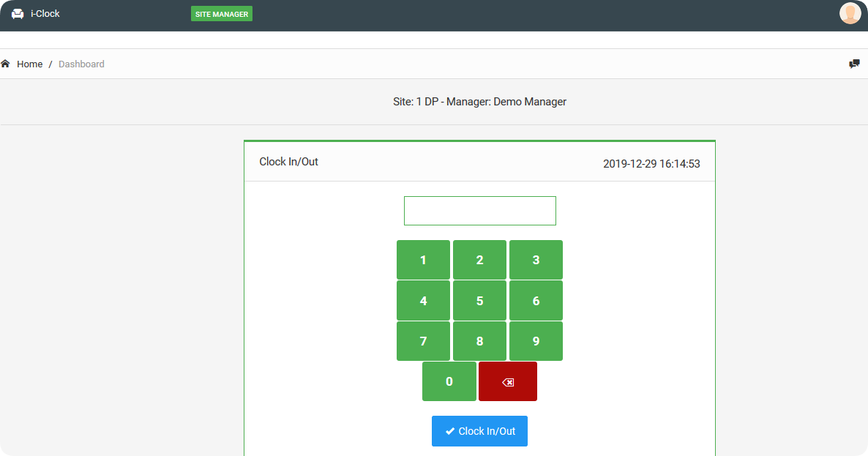Viewport: 868px width, 456px height.
Task: Click the Site Manager badge
Action: point(221,14)
